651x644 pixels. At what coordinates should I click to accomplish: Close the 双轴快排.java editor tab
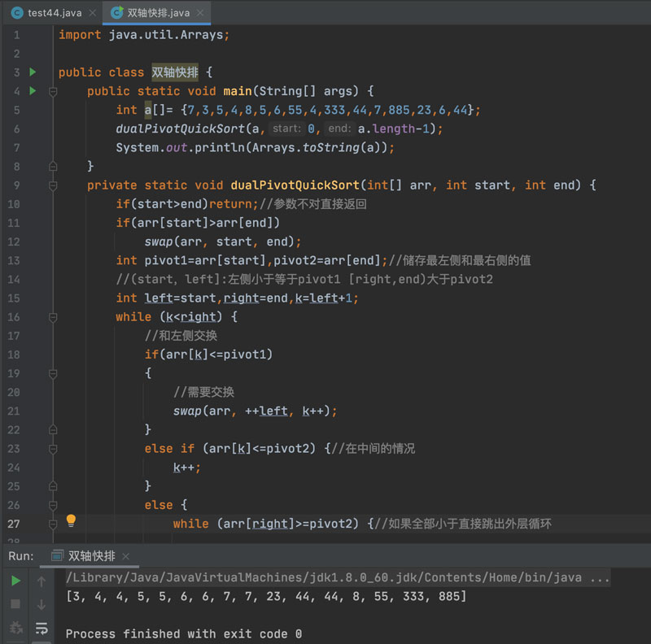[x=201, y=13]
